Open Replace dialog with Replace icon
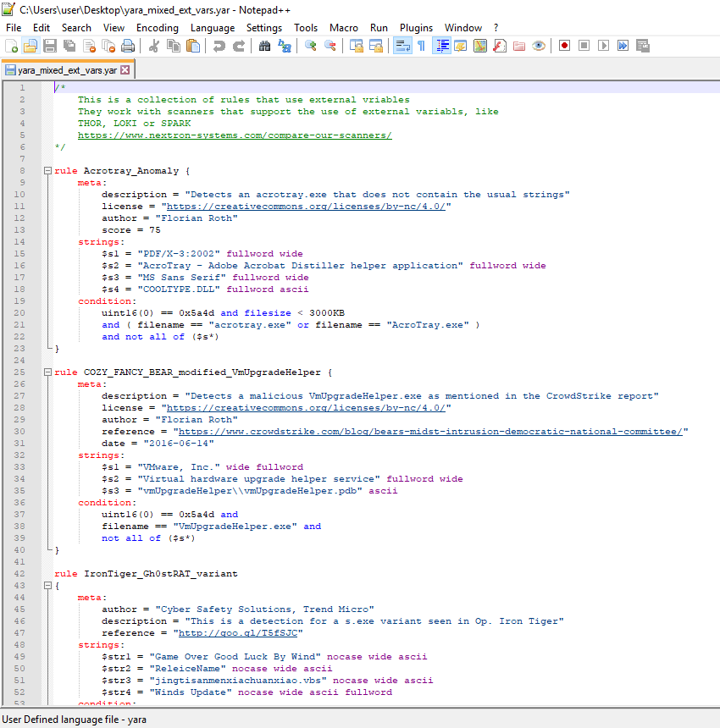Image resolution: width=720 pixels, height=728 pixels. 284,46
